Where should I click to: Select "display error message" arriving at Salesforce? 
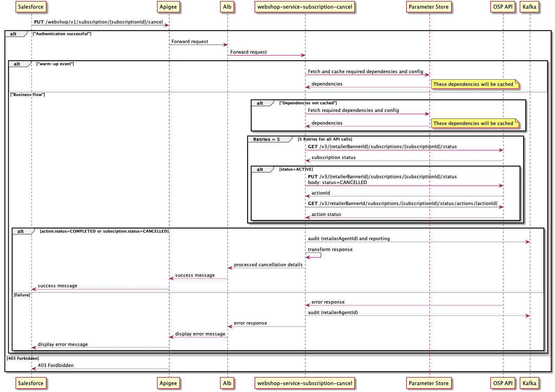pyautogui.click(x=63, y=345)
